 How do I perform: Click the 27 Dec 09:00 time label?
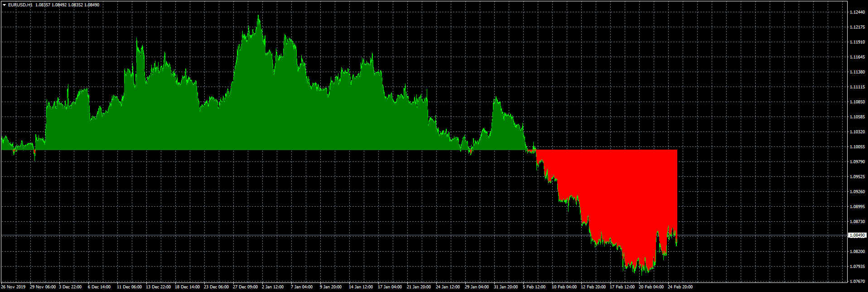click(246, 287)
